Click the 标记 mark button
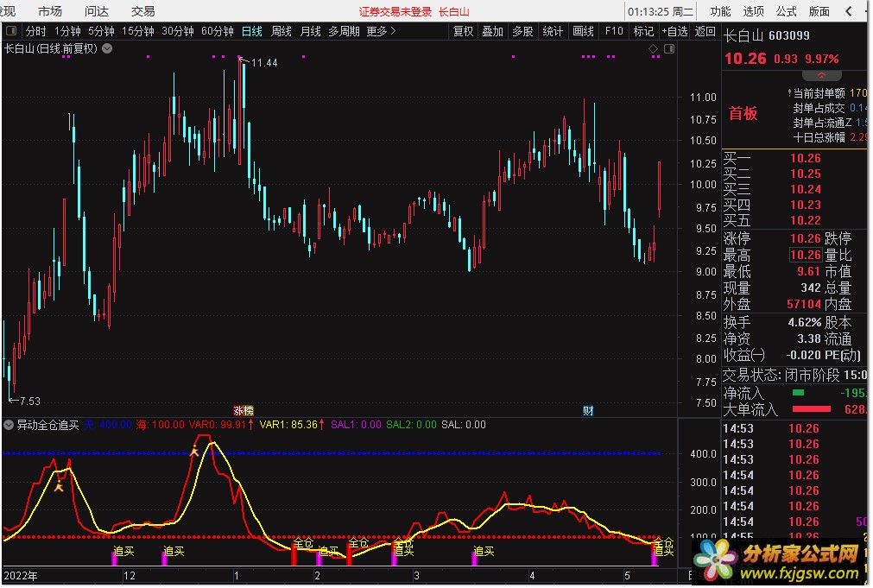The height and width of the screenshot is (588, 873). tap(643, 31)
